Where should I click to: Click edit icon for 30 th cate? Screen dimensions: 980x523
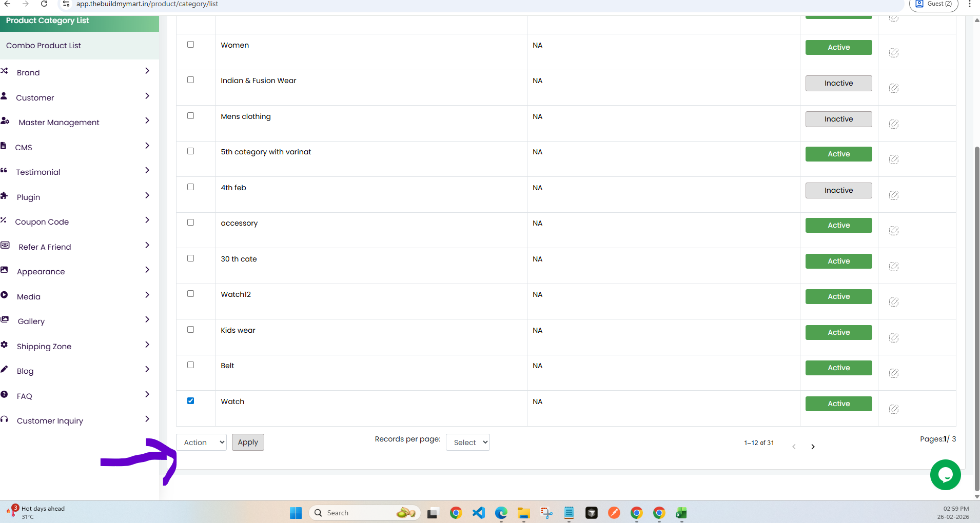893,267
